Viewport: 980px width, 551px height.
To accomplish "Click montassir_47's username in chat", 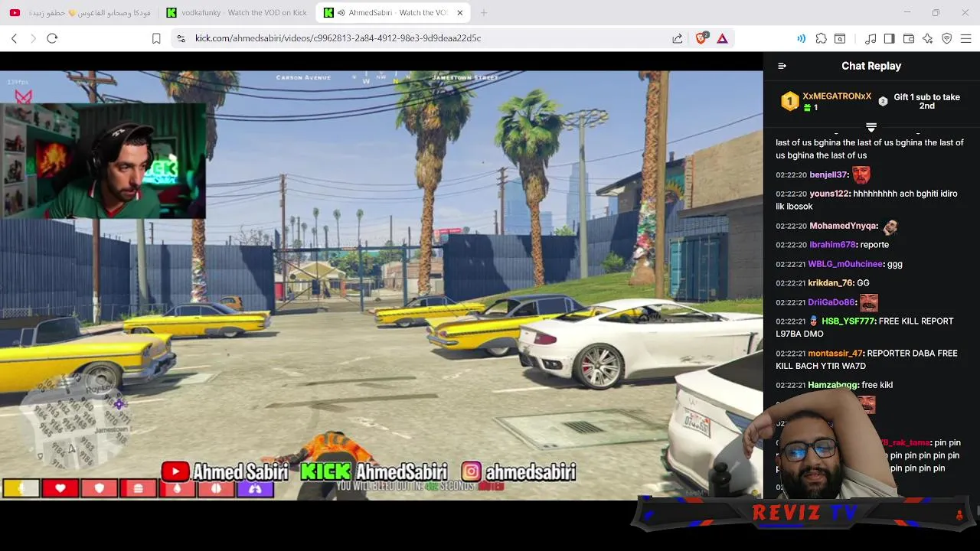I will click(836, 354).
